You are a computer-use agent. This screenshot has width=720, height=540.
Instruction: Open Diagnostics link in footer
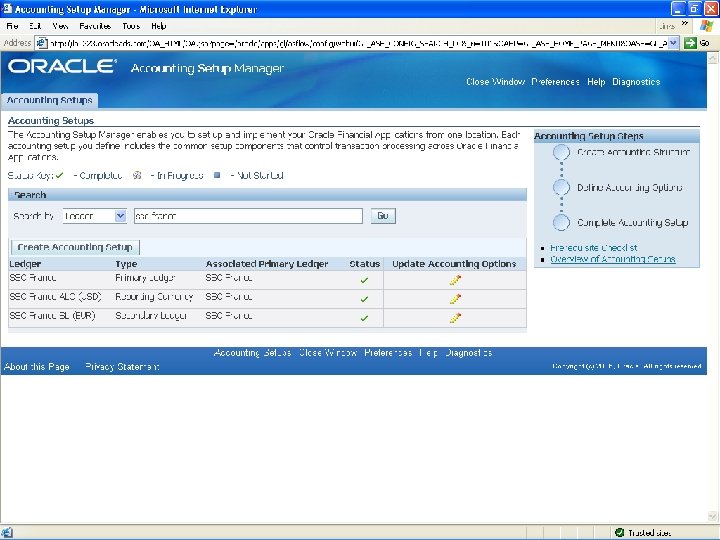pos(469,353)
